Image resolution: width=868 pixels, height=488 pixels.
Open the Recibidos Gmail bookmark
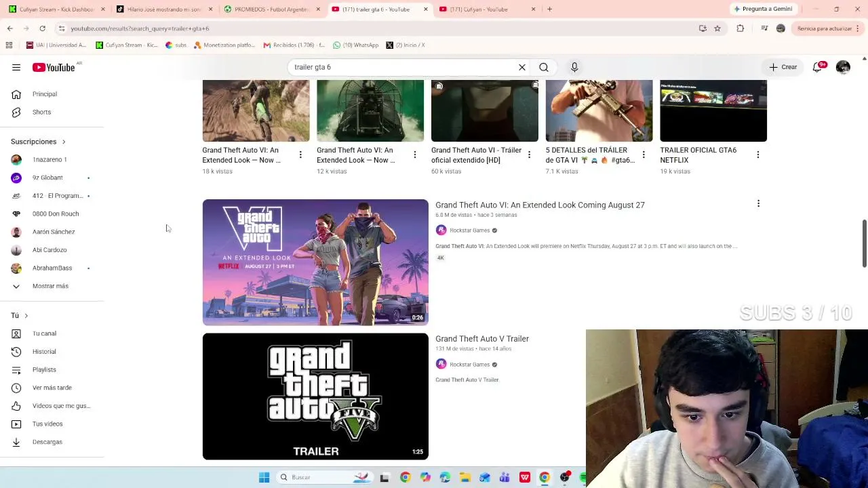(x=294, y=45)
